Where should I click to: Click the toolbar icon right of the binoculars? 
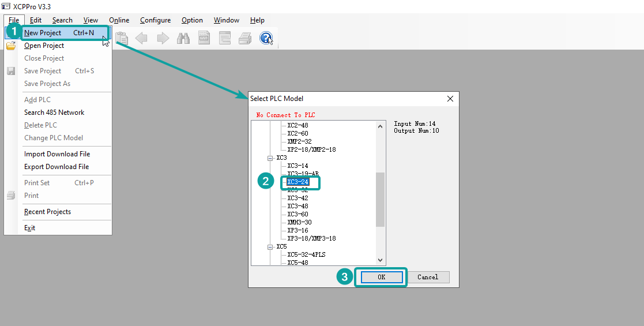point(204,39)
